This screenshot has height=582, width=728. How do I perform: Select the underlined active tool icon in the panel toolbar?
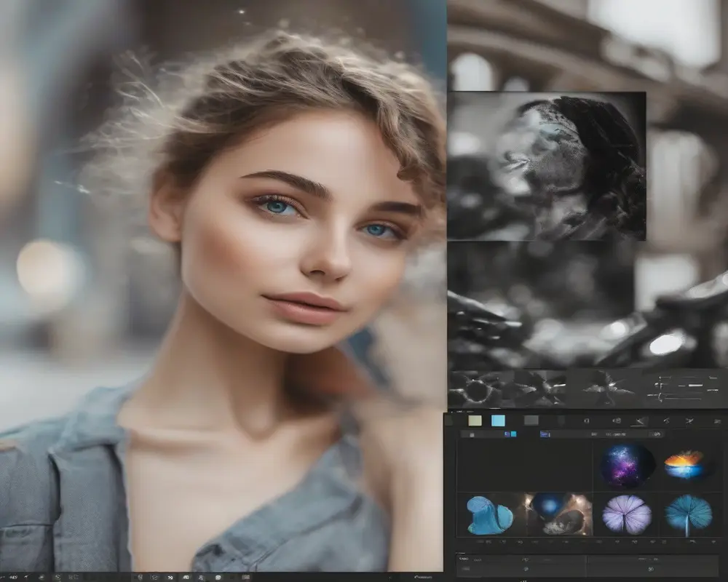tap(639, 421)
